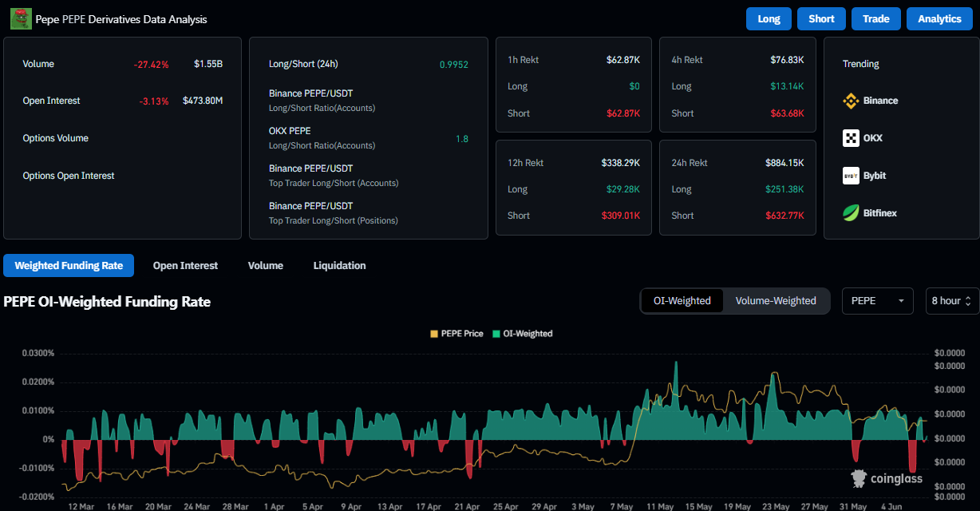The width and height of the screenshot is (980, 511).
Task: Click the 24h Long liquidation $251.38K
Action: [785, 189]
